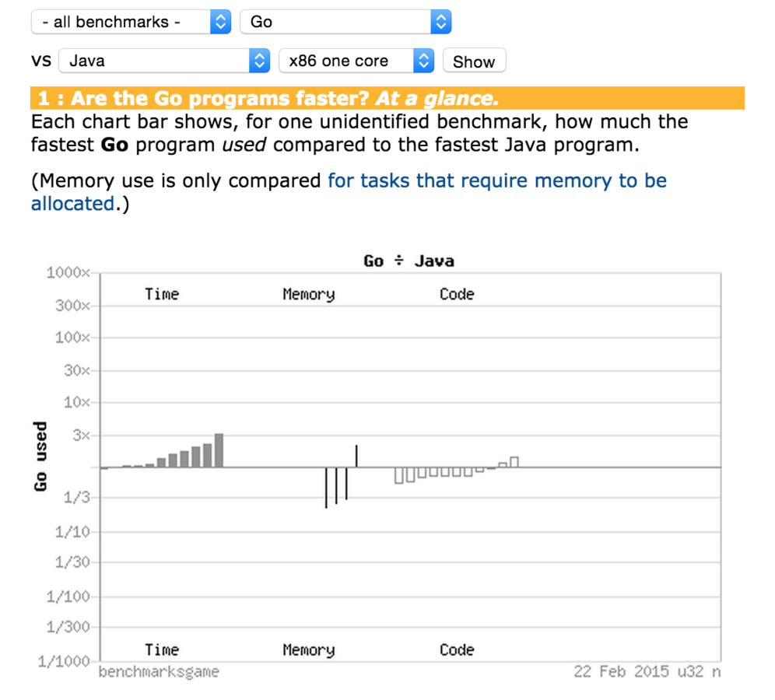Click the '22 Feb 2015 u32' date text
The width and height of the screenshot is (775, 700).
(x=639, y=671)
